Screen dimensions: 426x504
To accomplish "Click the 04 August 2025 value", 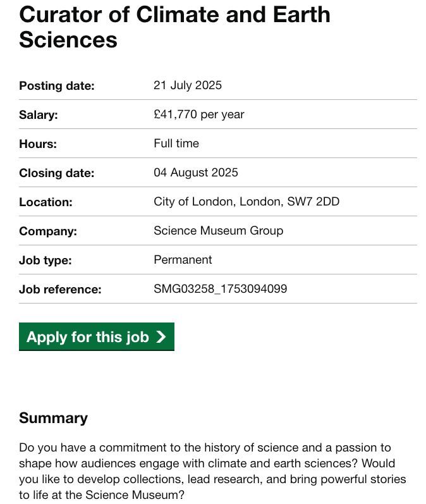I will [196, 173].
